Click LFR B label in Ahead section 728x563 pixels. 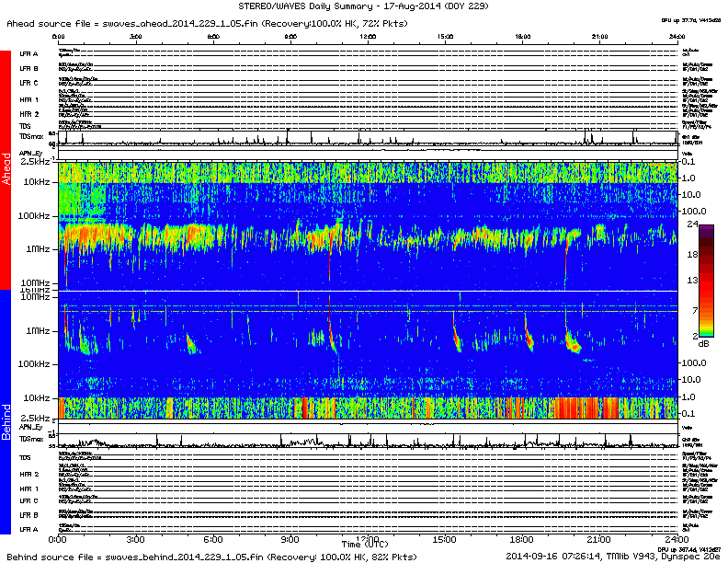coord(28,68)
